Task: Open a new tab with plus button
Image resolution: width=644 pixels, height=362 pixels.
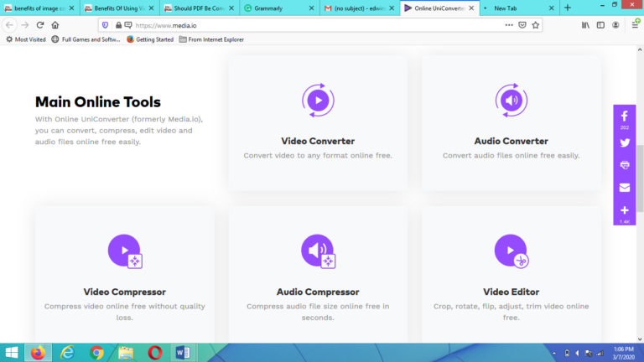Action: 568,8
